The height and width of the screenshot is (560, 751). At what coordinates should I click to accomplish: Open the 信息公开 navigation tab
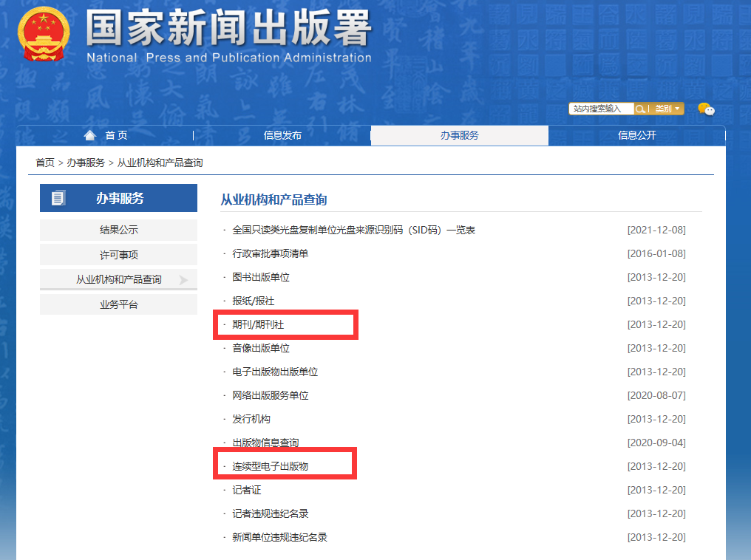[x=637, y=135]
